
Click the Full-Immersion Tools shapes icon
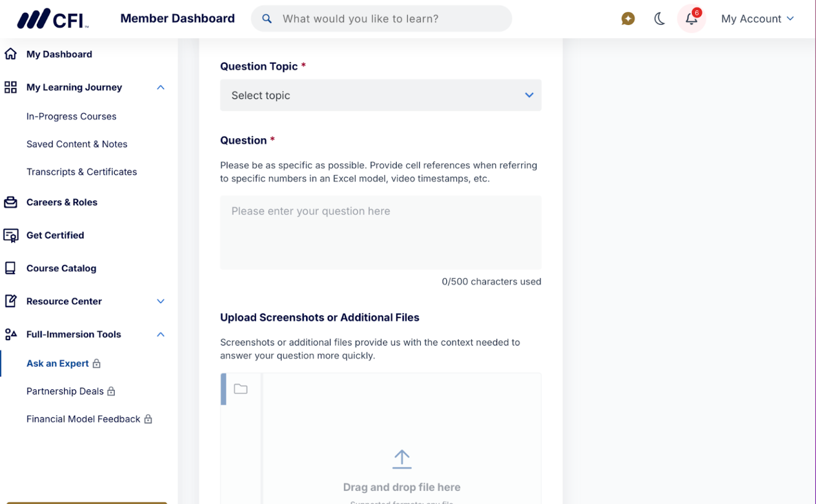pyautogui.click(x=11, y=334)
